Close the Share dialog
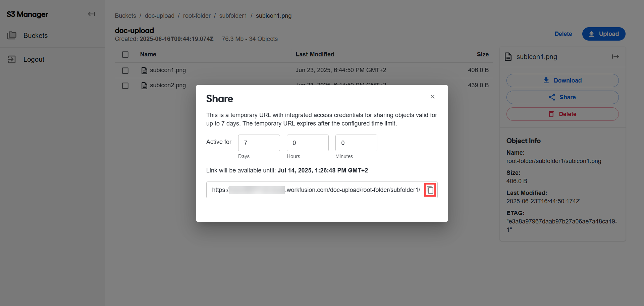The image size is (644, 306). (x=433, y=97)
